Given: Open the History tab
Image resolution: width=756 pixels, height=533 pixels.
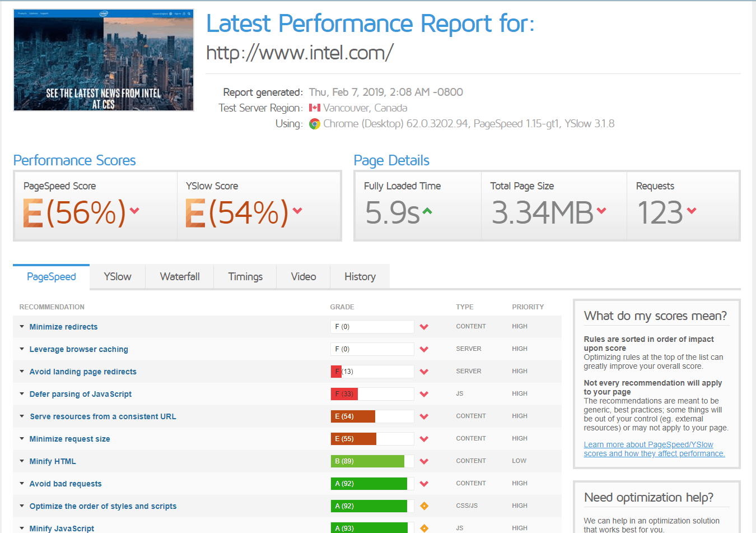Looking at the screenshot, I should click(x=360, y=277).
